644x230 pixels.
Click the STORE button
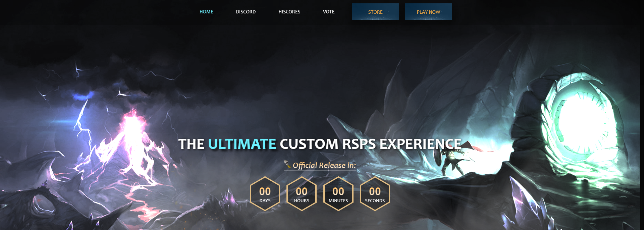coord(375,12)
